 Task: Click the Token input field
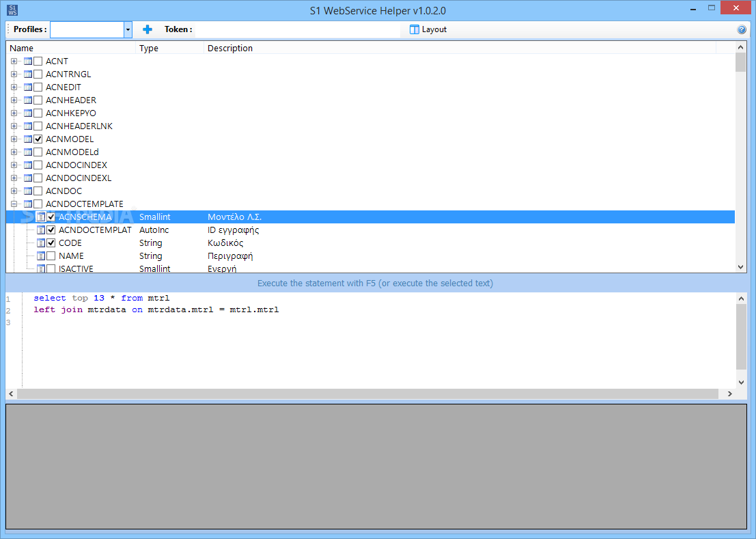(x=298, y=29)
